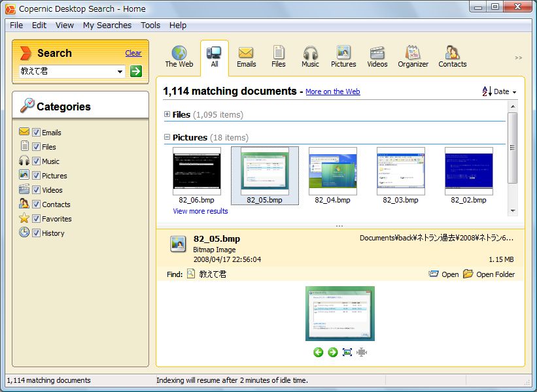Click the Emails envelope icon in Categories
Image resolution: width=537 pixels, height=392 pixels.
24,132
